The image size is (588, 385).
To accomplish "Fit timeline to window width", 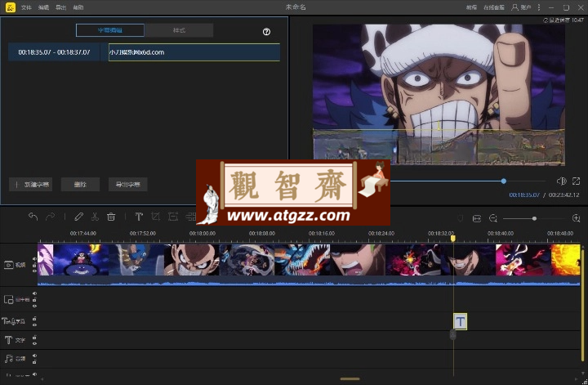I will pos(477,218).
